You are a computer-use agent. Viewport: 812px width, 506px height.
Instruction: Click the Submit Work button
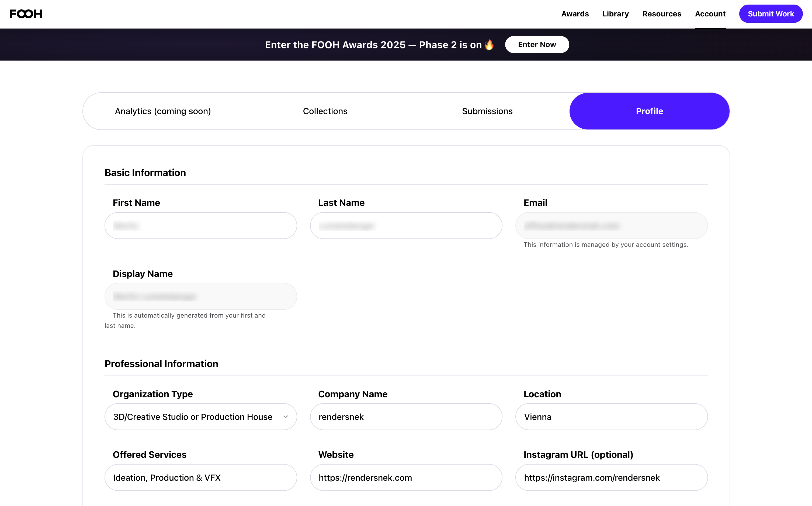point(771,14)
